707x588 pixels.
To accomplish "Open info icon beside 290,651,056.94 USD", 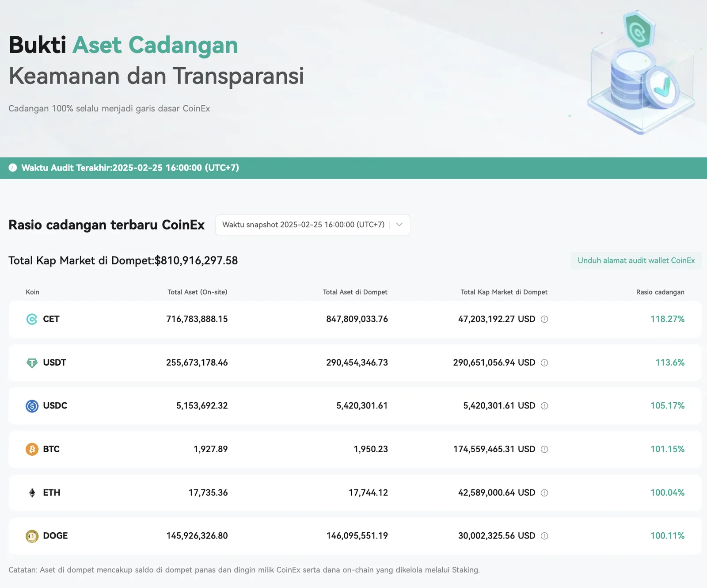I will pyautogui.click(x=544, y=363).
